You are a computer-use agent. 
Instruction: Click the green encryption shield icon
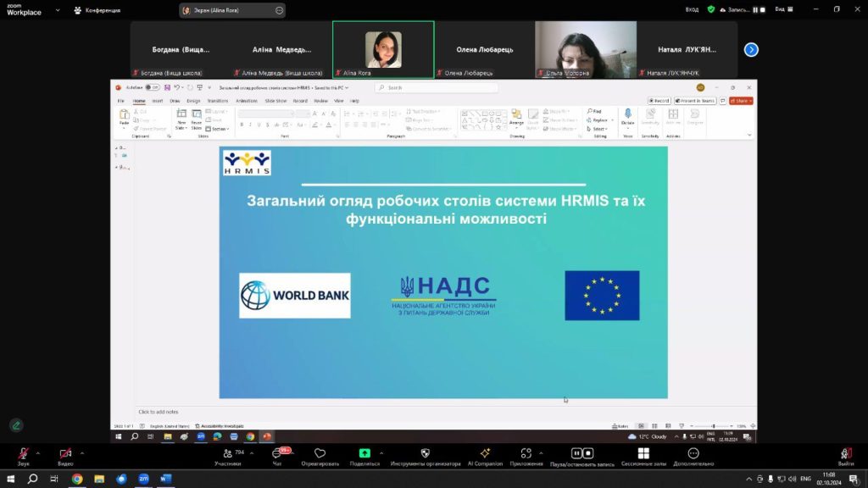(711, 9)
